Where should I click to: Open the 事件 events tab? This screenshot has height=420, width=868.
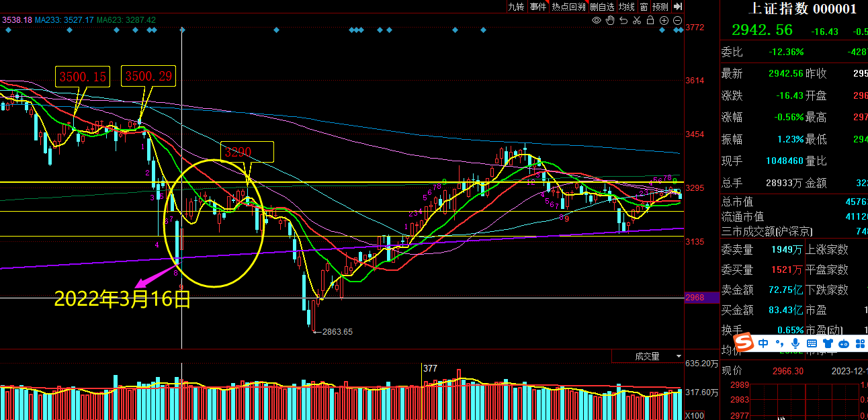pyautogui.click(x=538, y=7)
